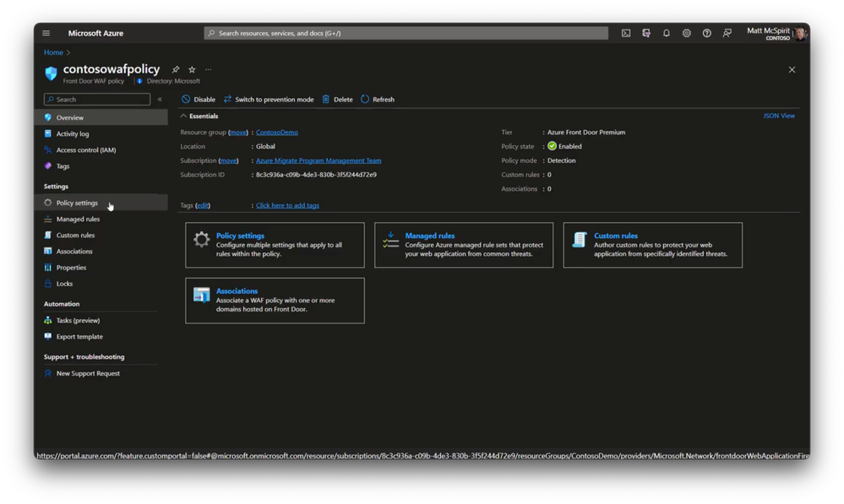844x504 pixels.
Task: Open the Policy settings card
Action: 275,246
